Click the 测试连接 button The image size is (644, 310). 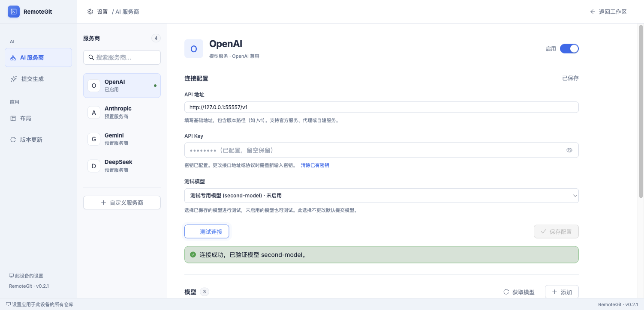(207, 232)
